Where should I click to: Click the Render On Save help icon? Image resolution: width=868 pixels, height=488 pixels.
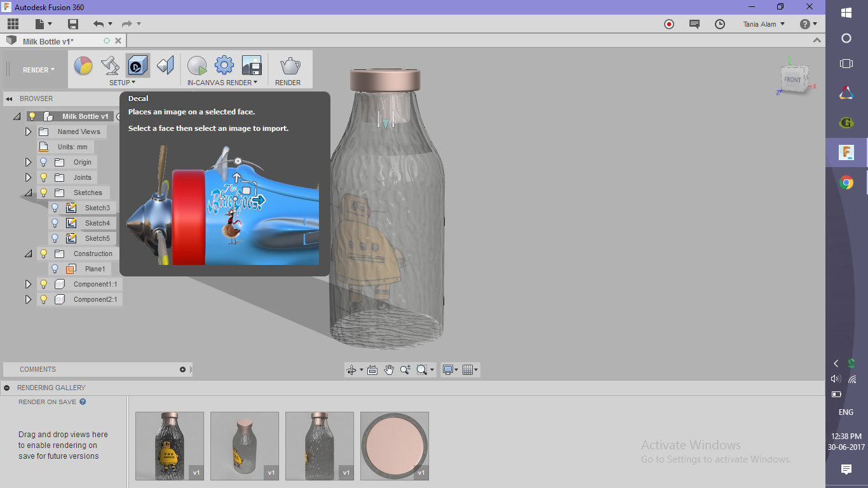83,402
